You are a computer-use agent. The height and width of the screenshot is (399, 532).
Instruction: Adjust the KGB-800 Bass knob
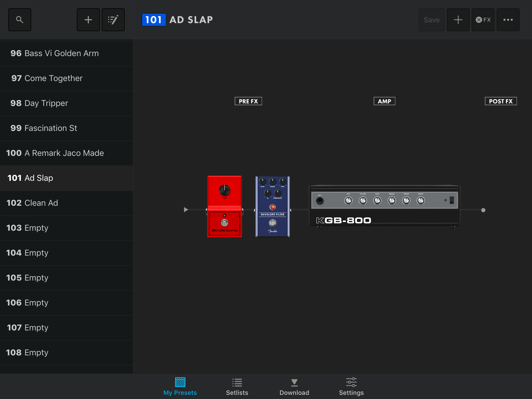tap(377, 200)
